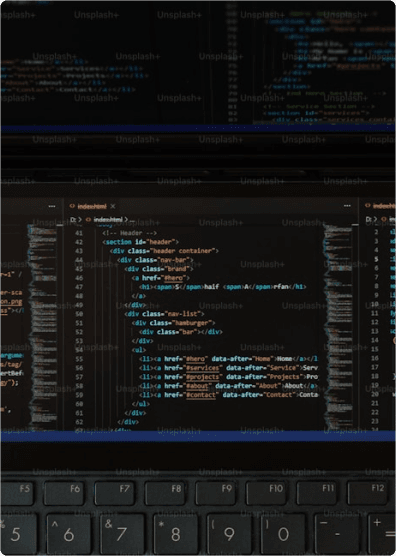This screenshot has height=556, width=396.
Task: Open More Actions ellipsis of left editor group
Action: click(52, 206)
